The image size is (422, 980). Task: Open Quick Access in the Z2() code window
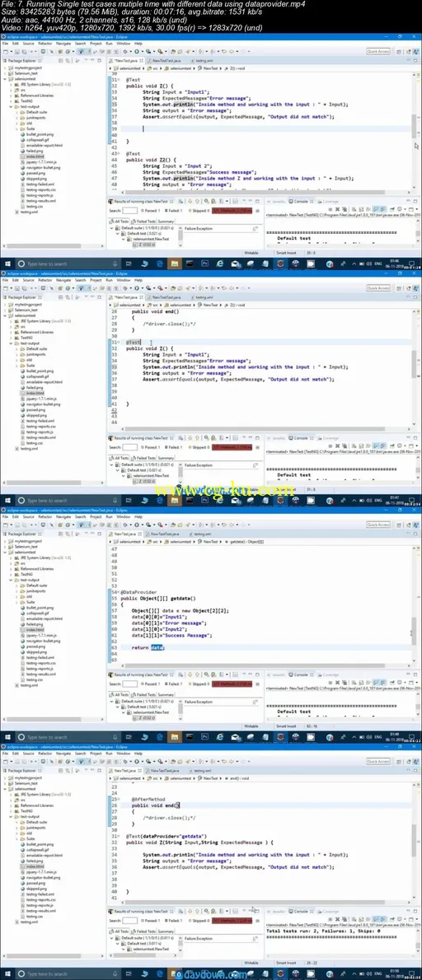(x=379, y=51)
